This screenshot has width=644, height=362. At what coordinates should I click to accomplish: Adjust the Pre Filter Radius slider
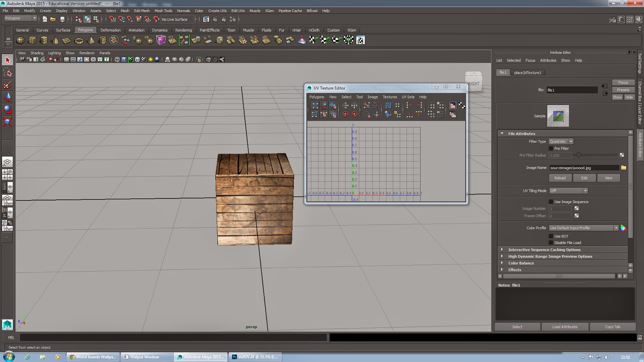(x=579, y=155)
